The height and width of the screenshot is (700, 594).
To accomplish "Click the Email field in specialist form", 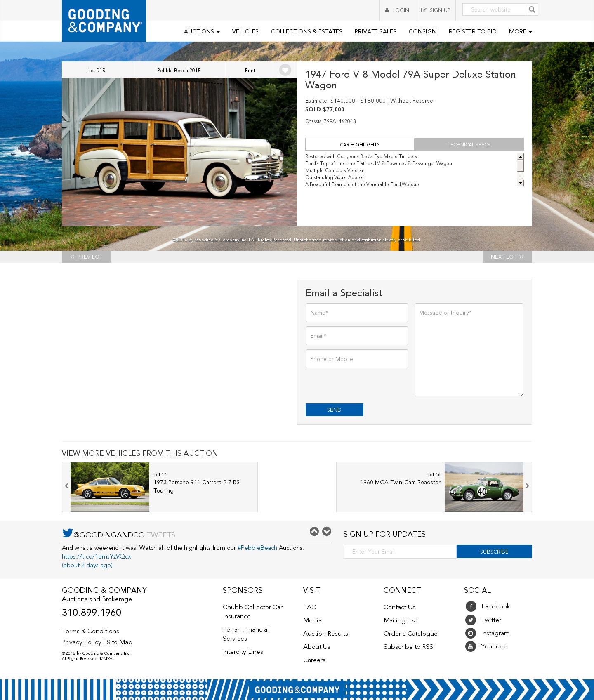I will 357,336.
